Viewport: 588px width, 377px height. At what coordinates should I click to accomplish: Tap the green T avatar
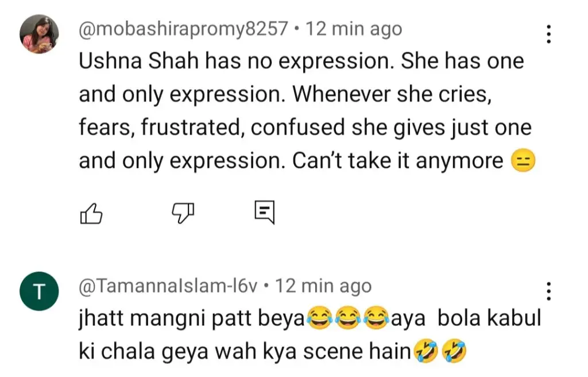(x=39, y=291)
